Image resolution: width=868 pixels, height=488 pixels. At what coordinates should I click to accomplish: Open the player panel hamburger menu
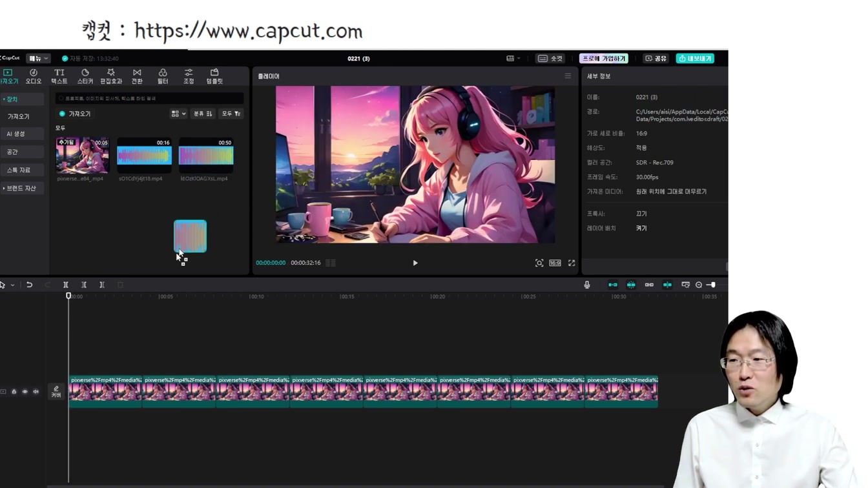coord(568,76)
